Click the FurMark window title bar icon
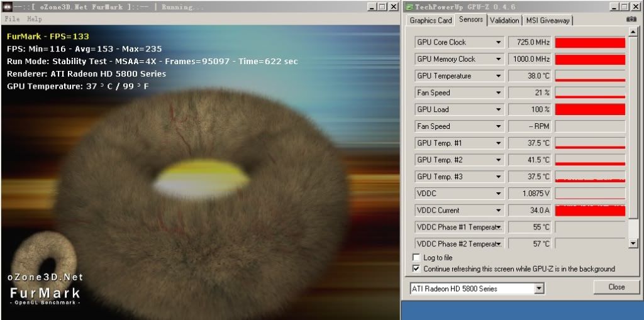 tap(6, 7)
